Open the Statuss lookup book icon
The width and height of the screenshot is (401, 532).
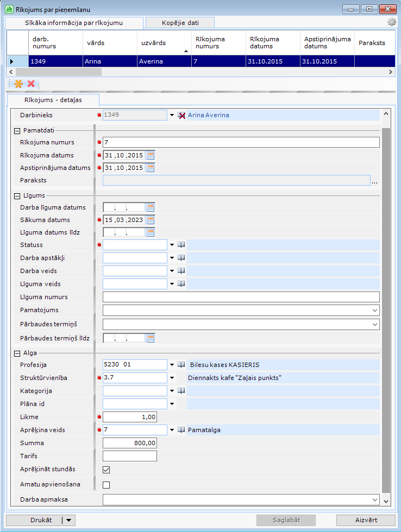181,245
